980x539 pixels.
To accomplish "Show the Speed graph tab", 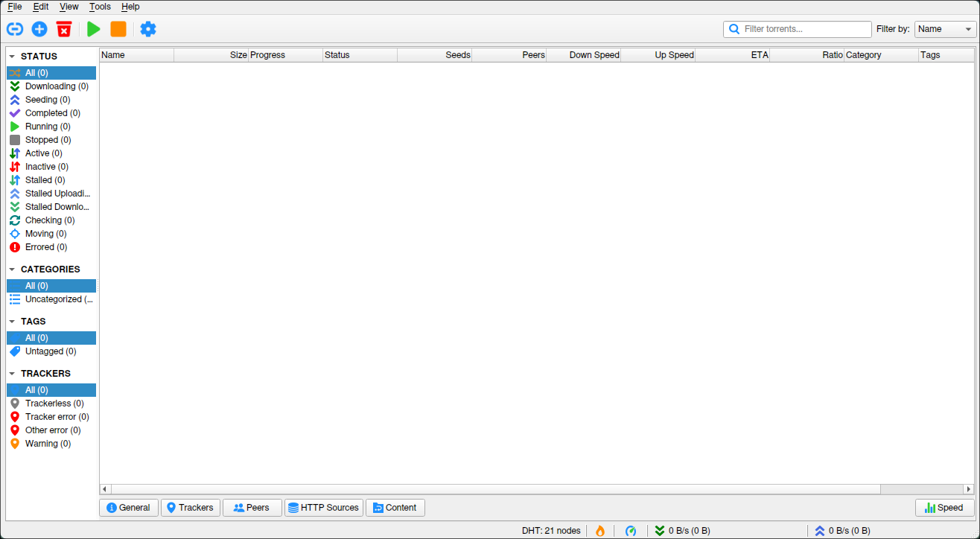I will 944,508.
